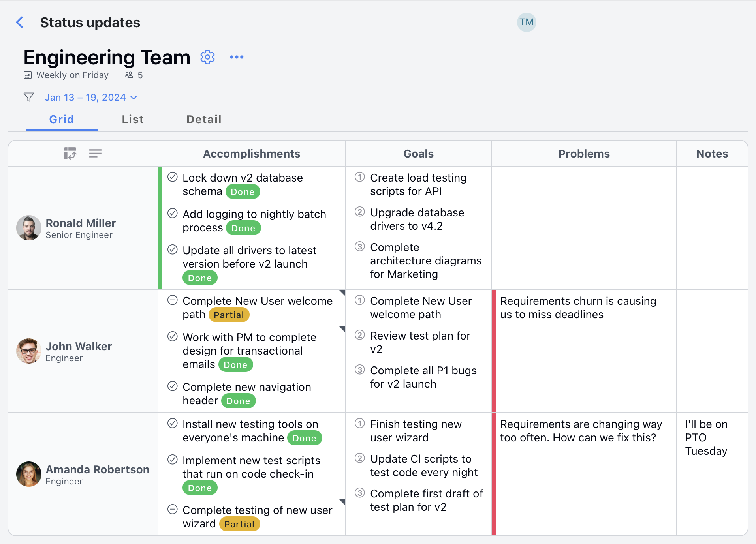Open Engineering Team settings gear
756x544 pixels.
coord(207,57)
